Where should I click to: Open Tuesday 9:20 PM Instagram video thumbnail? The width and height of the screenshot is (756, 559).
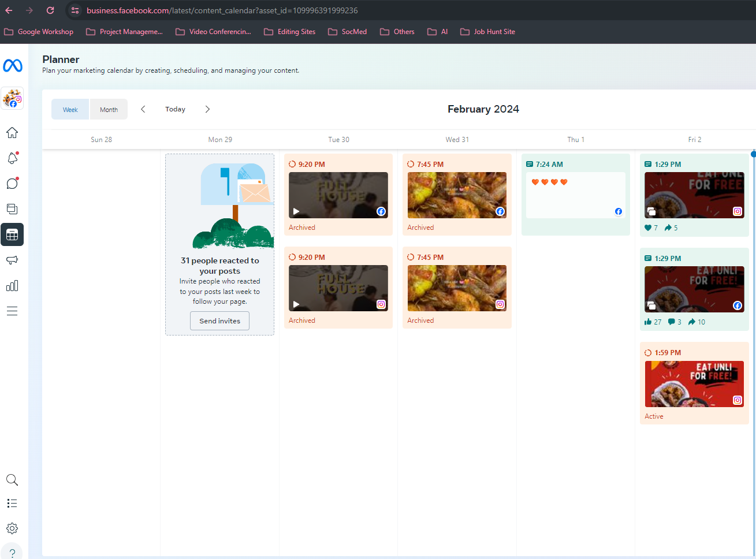(x=338, y=288)
